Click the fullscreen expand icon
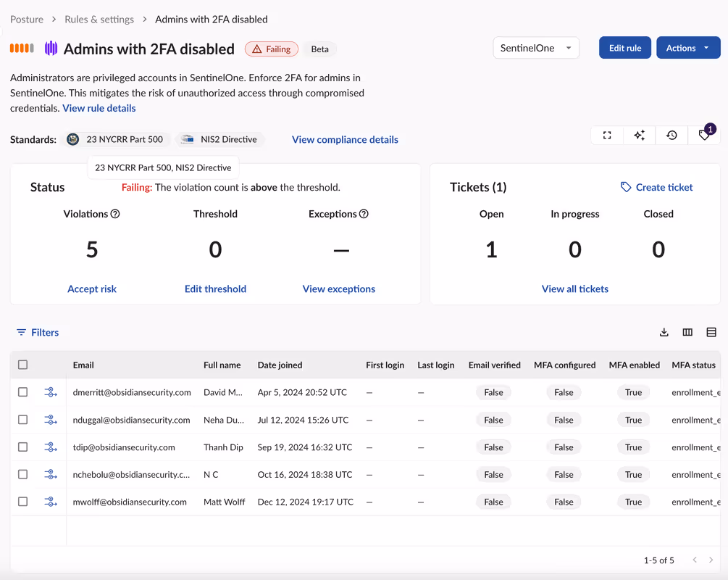 607,136
